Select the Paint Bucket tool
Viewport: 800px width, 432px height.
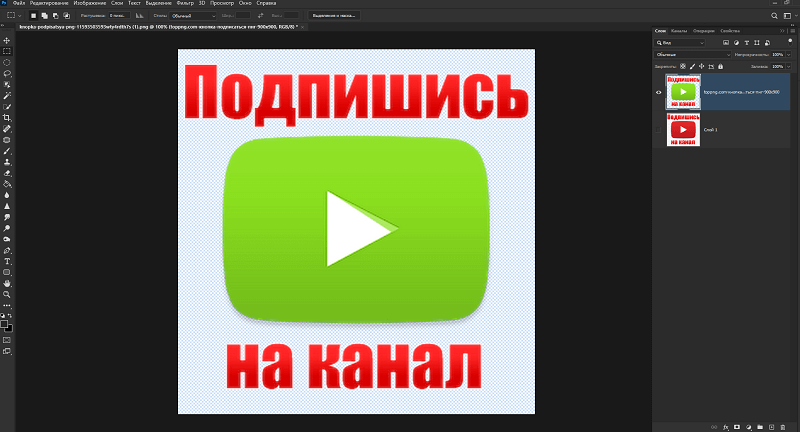[x=7, y=184]
